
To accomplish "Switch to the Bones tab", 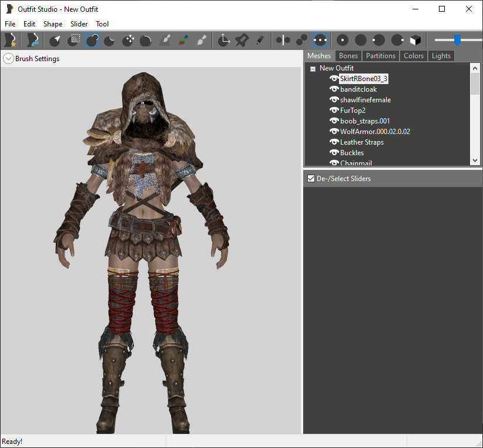I will pos(348,56).
